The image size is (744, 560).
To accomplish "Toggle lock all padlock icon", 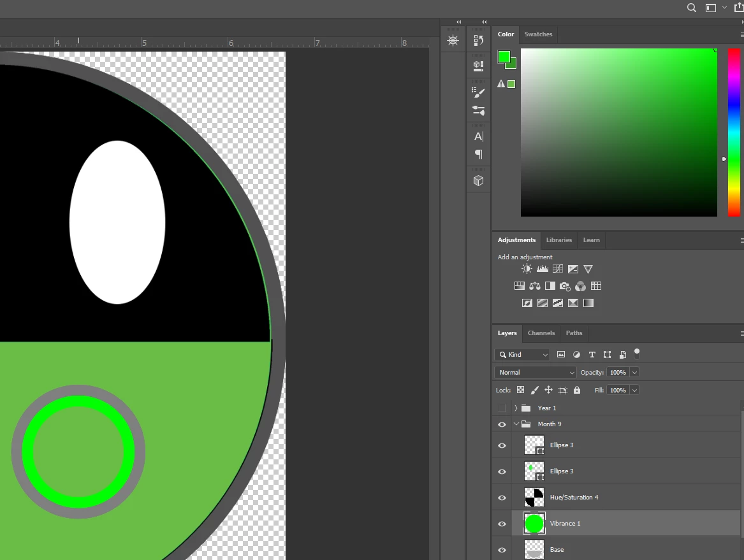I will coord(577,390).
